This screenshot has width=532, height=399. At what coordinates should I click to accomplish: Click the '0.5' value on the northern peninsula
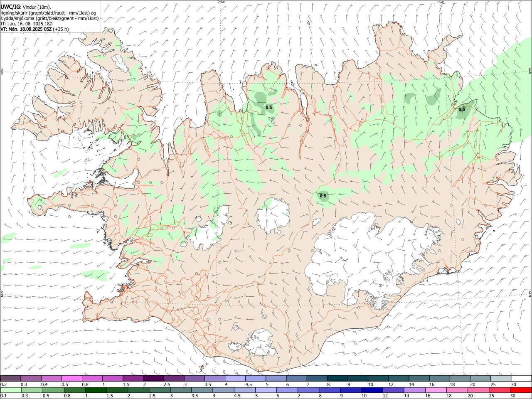tap(269, 108)
